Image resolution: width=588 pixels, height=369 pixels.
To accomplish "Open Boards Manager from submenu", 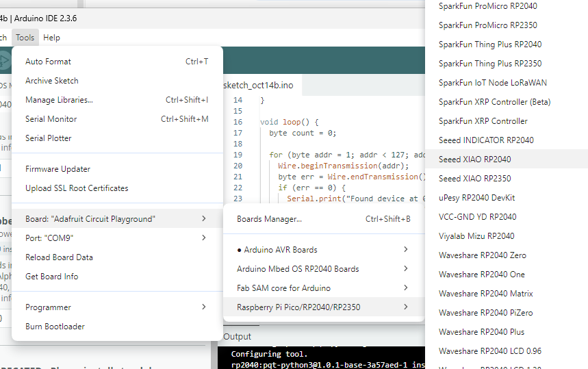I will (x=269, y=220).
